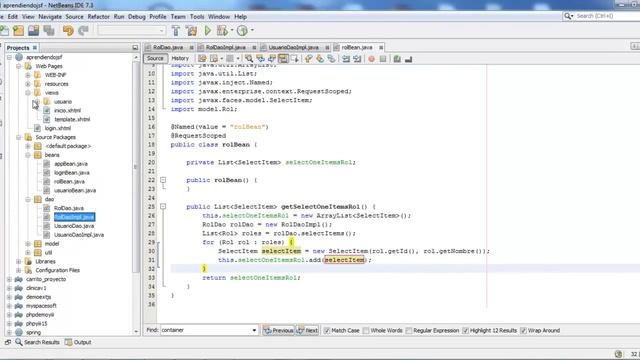The height and width of the screenshot is (360, 640).
Task: Open the Debug Project dropdown arrow
Action: click(x=231, y=31)
